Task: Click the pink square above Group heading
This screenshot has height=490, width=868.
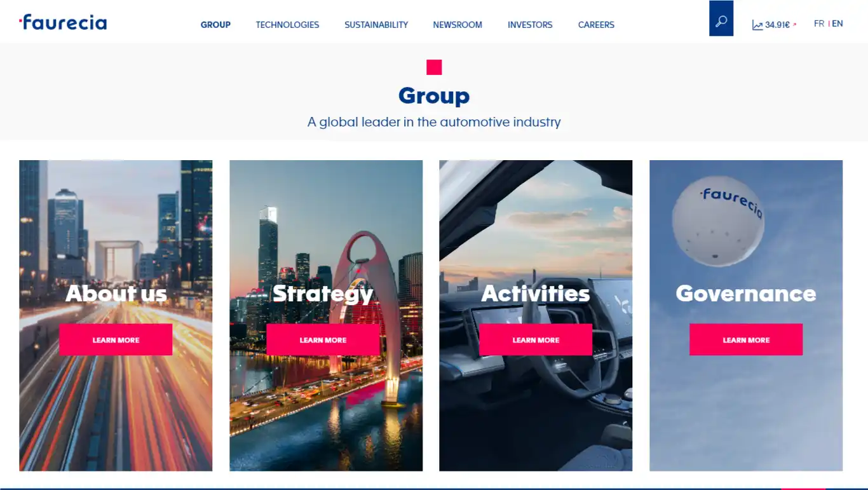Action: [x=434, y=67]
